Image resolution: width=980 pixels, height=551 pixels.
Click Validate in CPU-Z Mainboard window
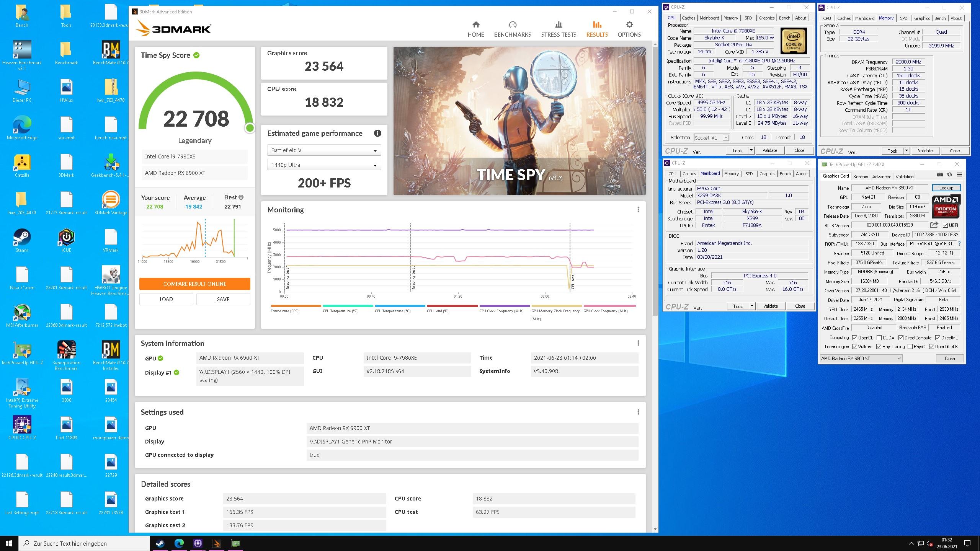click(770, 306)
